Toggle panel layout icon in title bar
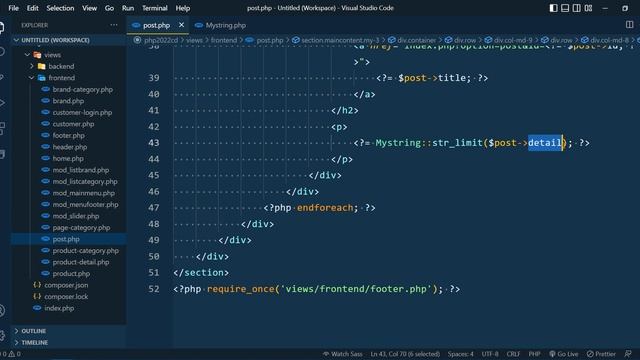Image resolution: width=640 pixels, height=360 pixels. (565, 8)
